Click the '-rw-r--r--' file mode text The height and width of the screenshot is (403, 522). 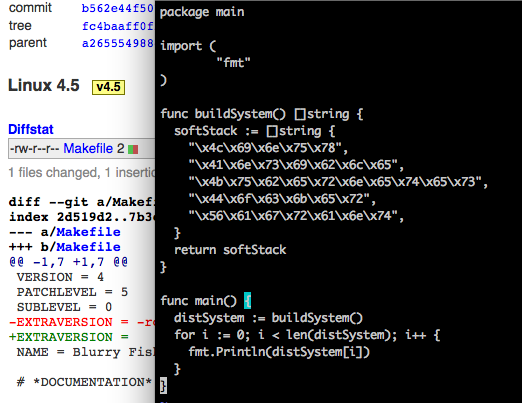[34, 149]
